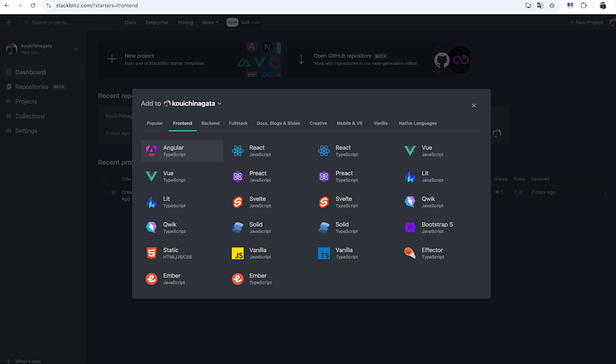Open the recent project row options menu

[x=605, y=193]
